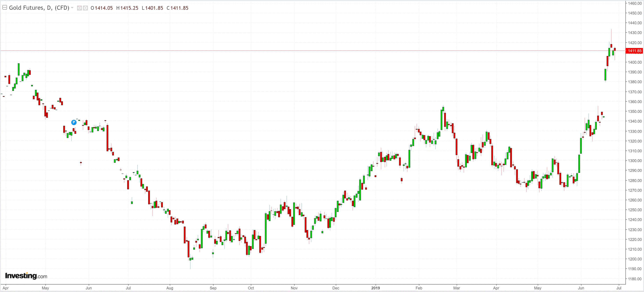Screen dimensions: 644x292
Task: Collapse the Gold Futures legend box
Action: coord(5,8)
